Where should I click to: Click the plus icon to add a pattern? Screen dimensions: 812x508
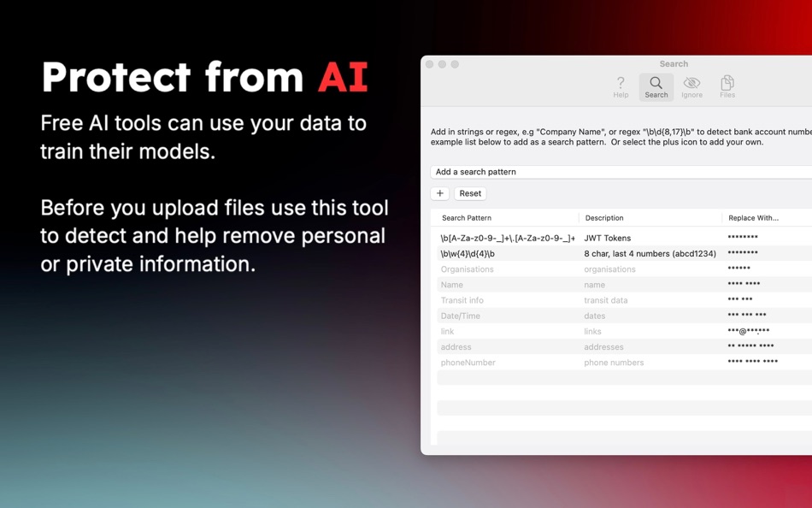pos(439,193)
